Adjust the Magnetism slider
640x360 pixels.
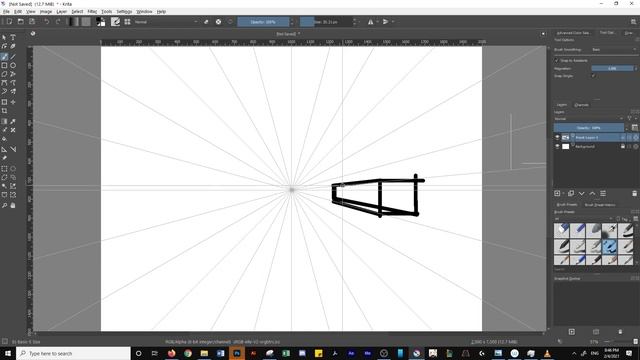click(612, 68)
